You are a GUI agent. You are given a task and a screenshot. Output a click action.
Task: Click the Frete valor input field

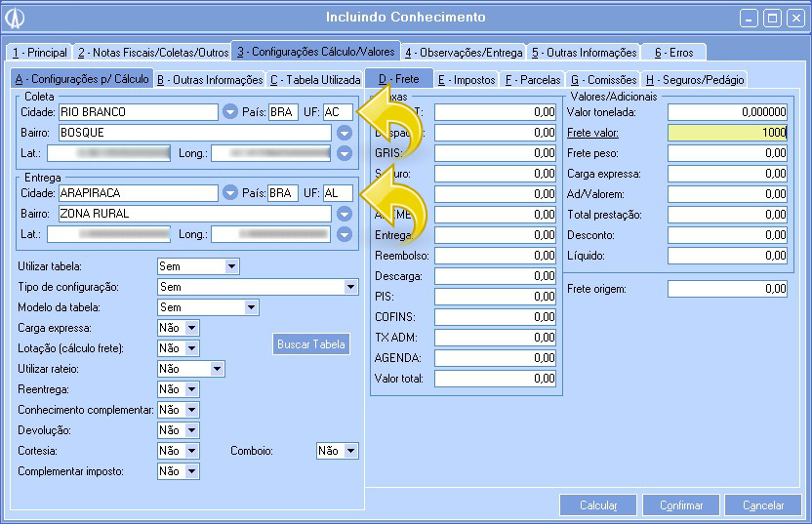point(728,133)
